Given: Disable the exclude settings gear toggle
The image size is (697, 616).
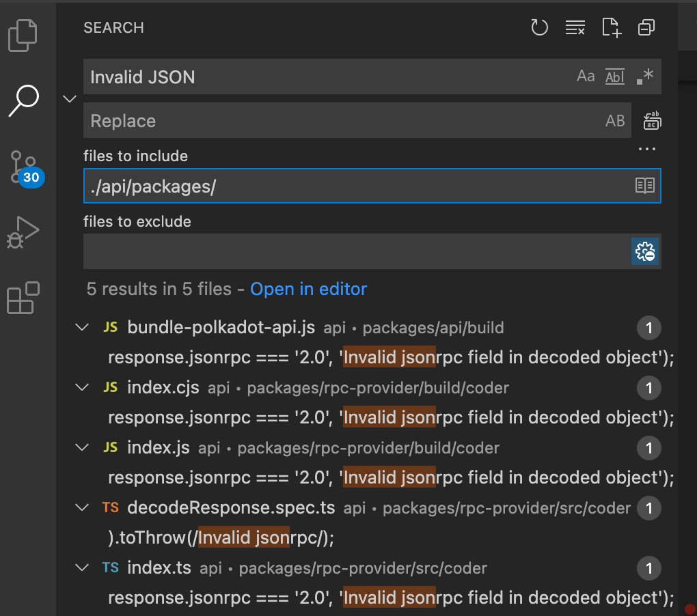Looking at the screenshot, I should (644, 251).
